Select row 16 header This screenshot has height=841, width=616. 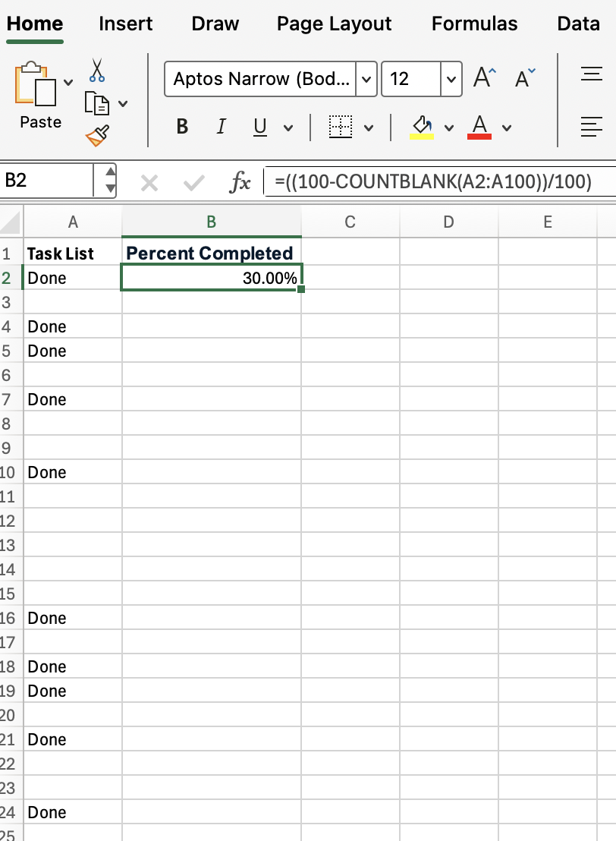click(x=11, y=618)
